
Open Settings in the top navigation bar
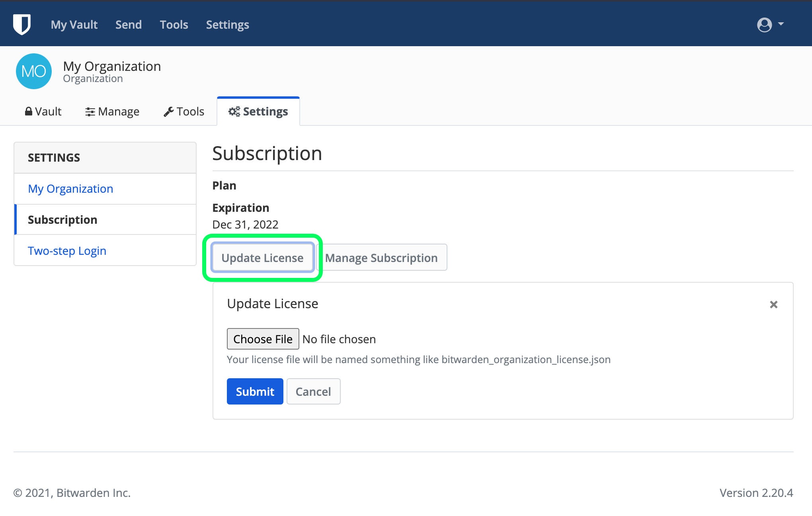pos(228,25)
